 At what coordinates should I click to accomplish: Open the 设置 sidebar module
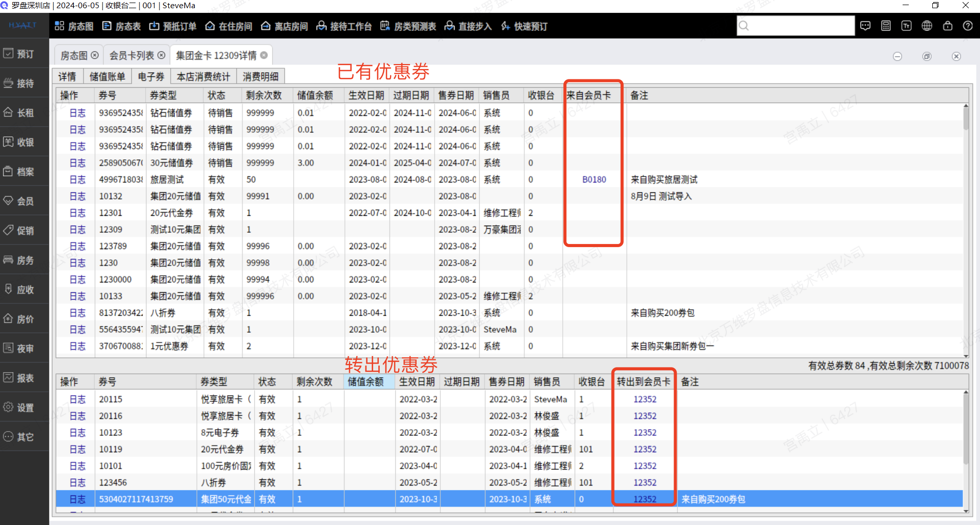point(25,407)
